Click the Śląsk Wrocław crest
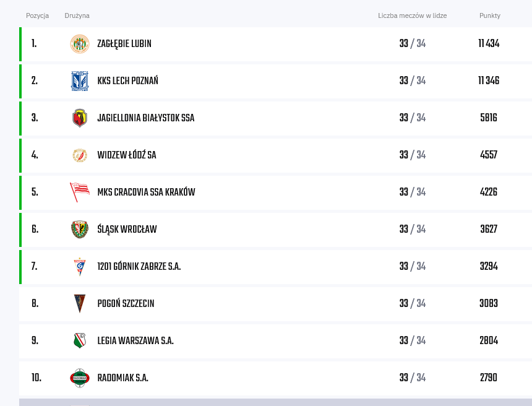532x406 pixels. [80, 230]
